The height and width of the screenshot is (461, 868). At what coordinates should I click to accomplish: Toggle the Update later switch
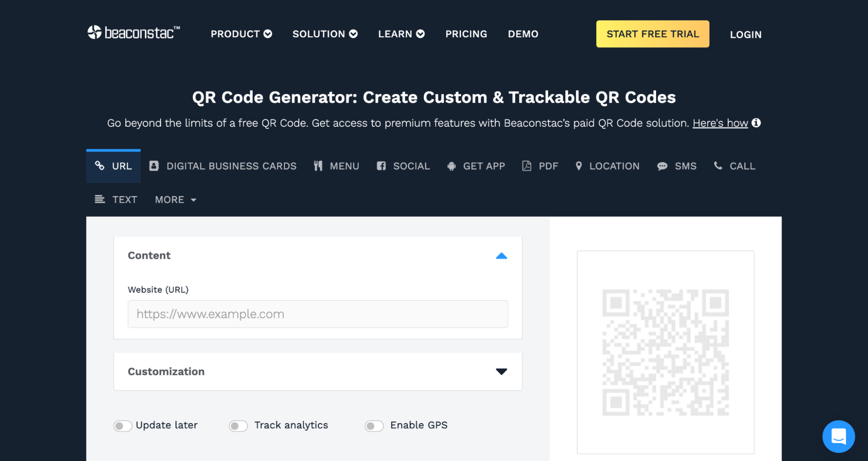(x=123, y=426)
